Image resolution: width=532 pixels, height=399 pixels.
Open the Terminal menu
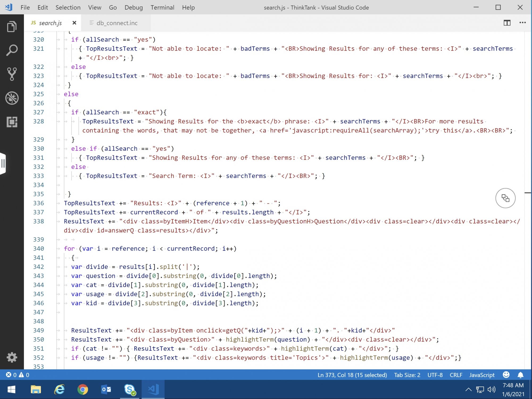click(162, 7)
